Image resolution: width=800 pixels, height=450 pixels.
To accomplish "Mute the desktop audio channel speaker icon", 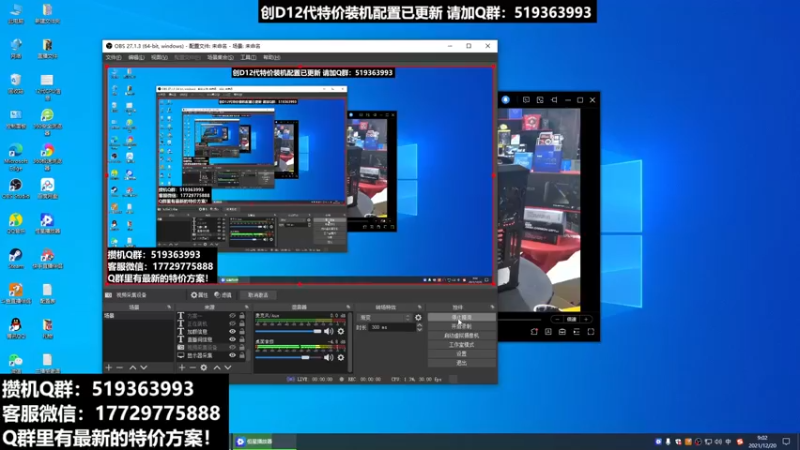I will coord(329,358).
